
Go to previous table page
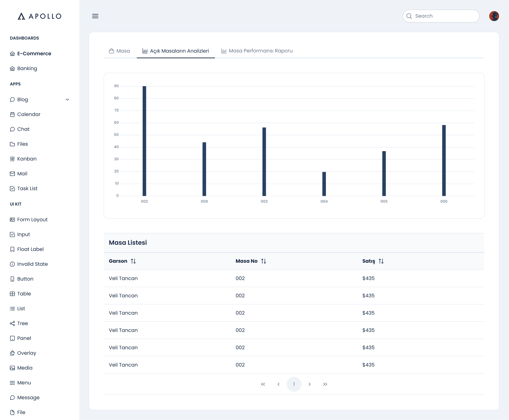[279, 384]
